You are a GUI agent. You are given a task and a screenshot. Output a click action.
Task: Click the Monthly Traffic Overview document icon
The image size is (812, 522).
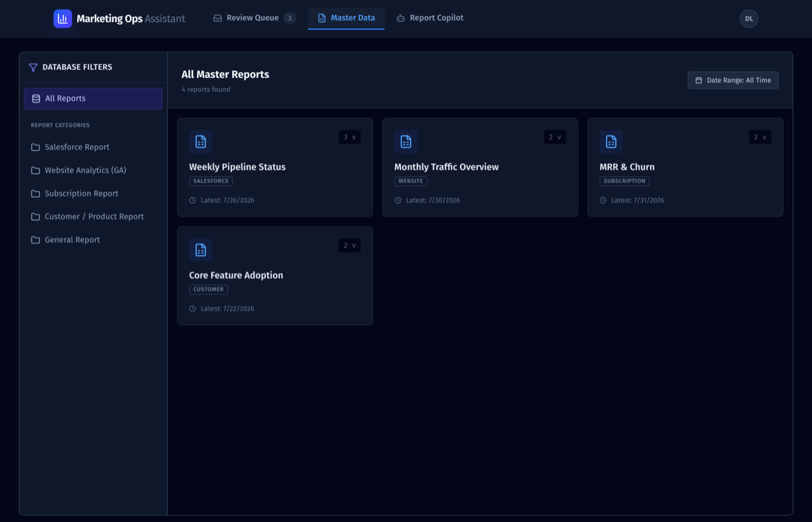[x=406, y=142]
